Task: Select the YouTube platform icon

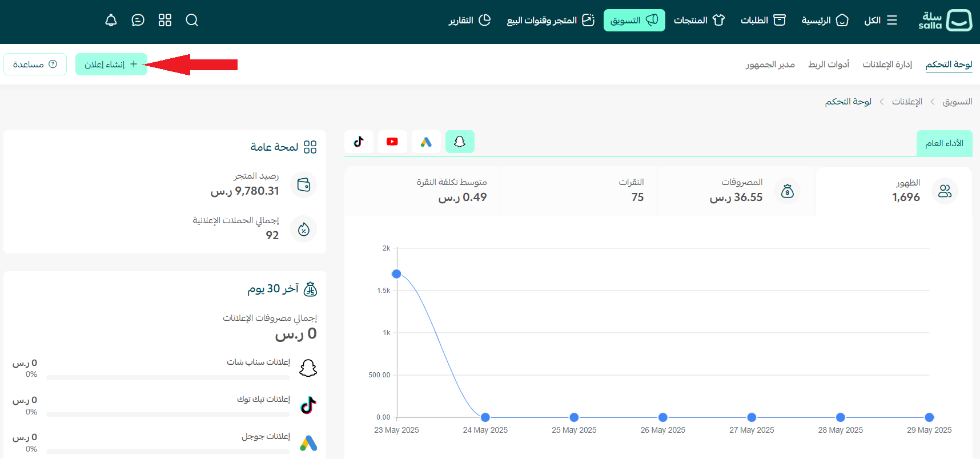Action: coord(392,142)
